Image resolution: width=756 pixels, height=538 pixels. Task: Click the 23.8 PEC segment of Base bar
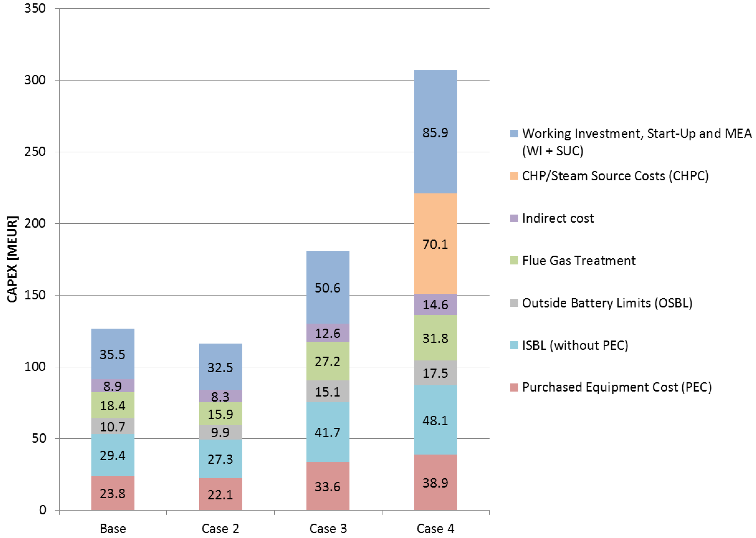click(113, 493)
